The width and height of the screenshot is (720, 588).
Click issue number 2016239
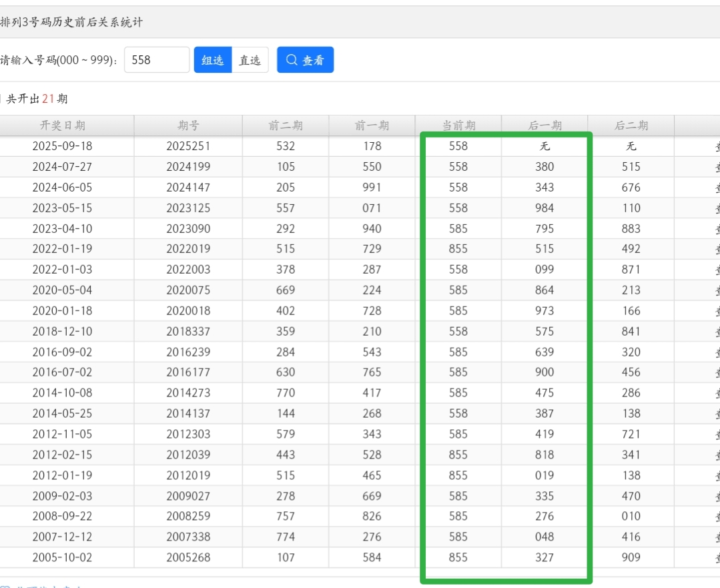click(188, 352)
